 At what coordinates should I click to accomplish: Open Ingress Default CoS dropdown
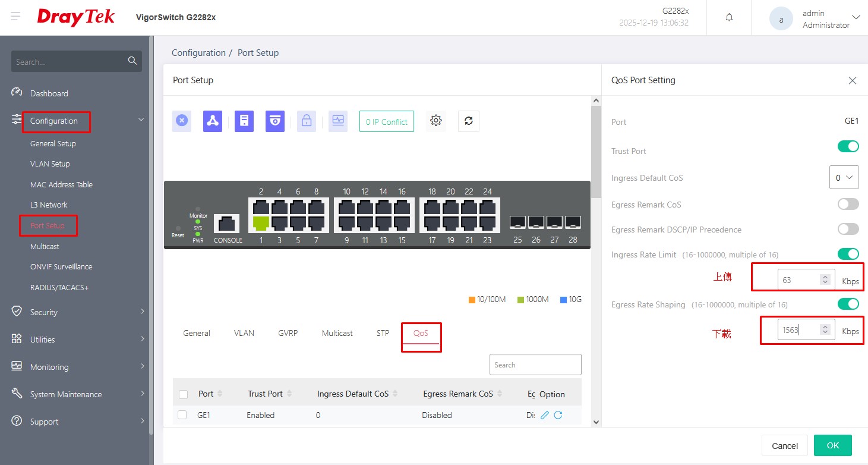pyautogui.click(x=844, y=177)
